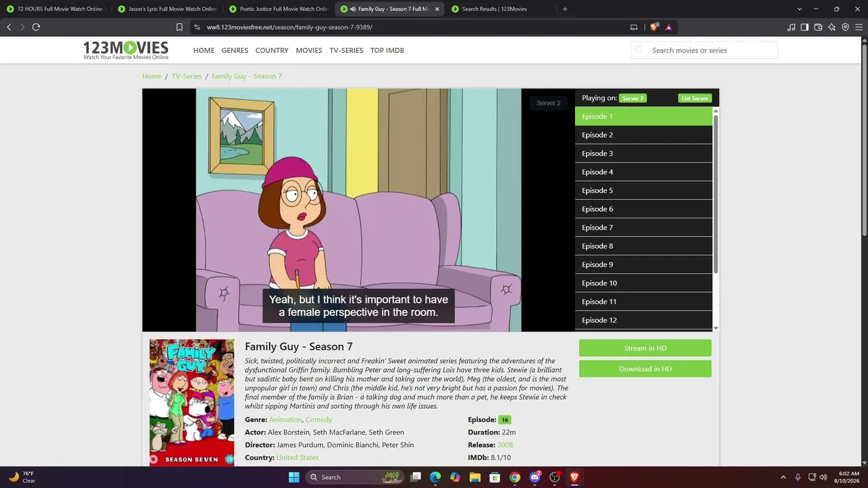Expand the tab search dropdown arrow
This screenshot has width=868, height=488.
[x=800, y=9]
